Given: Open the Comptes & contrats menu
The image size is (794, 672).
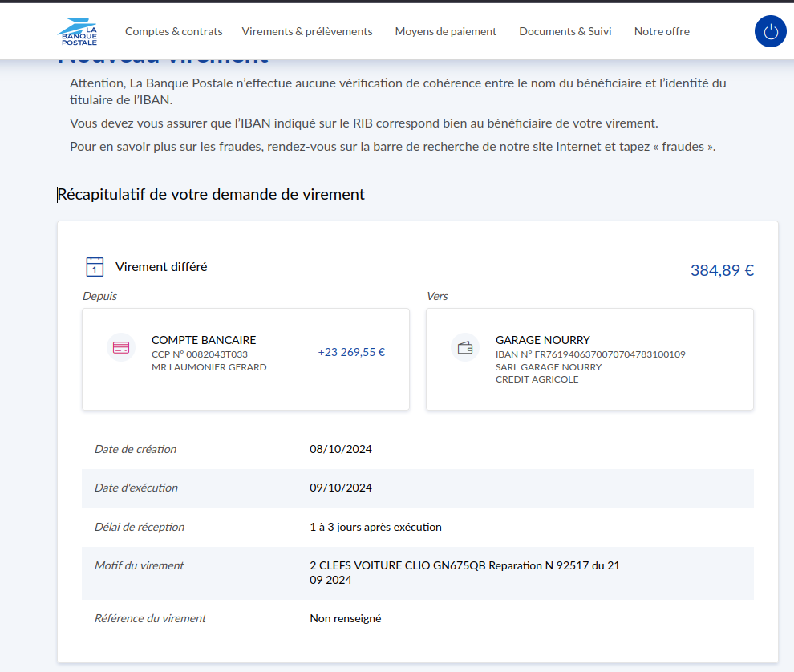Looking at the screenshot, I should [173, 32].
